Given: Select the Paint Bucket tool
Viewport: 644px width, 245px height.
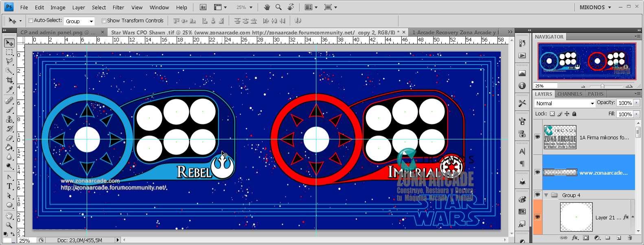Looking at the screenshot, I should tap(9, 147).
